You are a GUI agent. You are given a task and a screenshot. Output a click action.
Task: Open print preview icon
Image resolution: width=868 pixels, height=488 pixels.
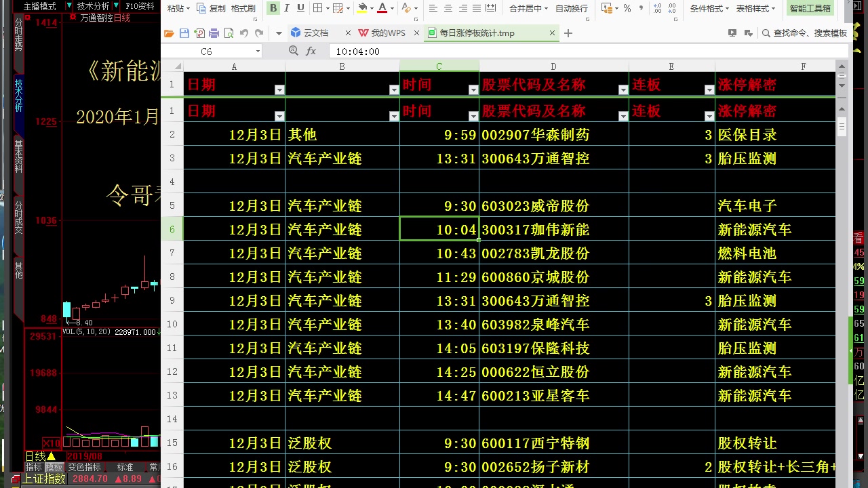(229, 33)
